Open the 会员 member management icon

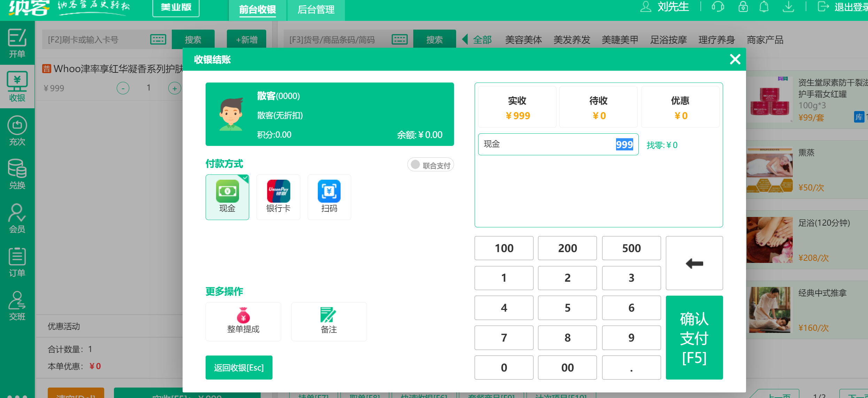click(17, 218)
